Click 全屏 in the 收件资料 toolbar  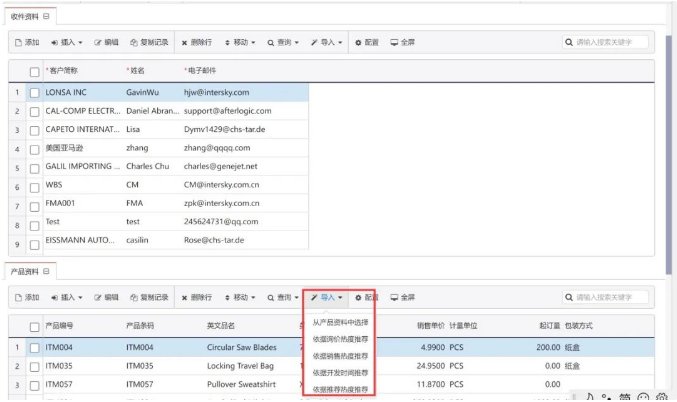[x=403, y=43]
